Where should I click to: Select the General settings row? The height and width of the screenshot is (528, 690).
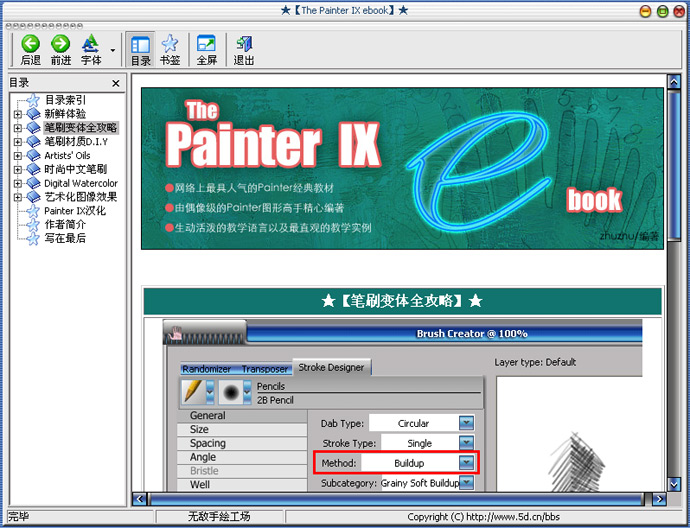242,415
